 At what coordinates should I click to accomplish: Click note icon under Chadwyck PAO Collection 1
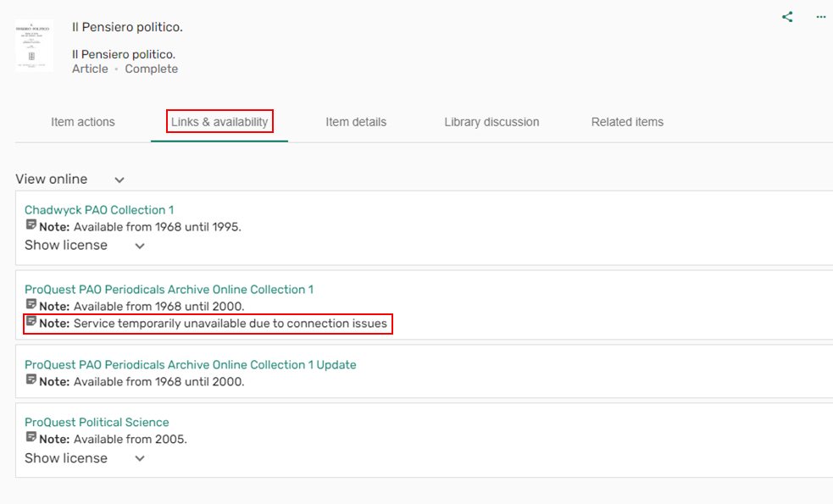[x=31, y=224]
